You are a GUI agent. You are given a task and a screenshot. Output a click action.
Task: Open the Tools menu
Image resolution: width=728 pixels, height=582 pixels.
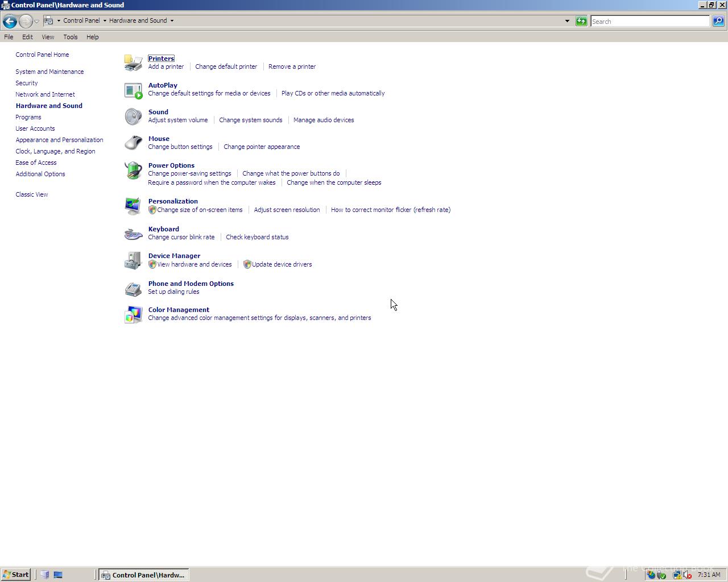(x=71, y=37)
